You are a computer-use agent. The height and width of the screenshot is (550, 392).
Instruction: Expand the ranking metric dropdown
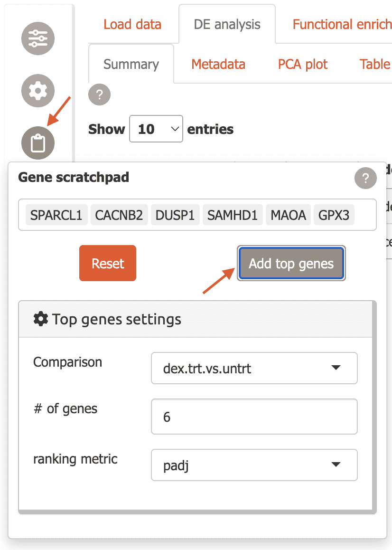tap(254, 465)
